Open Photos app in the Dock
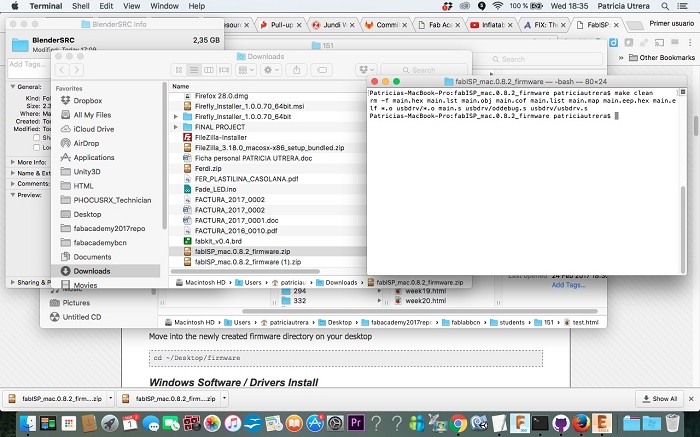The width and height of the screenshot is (700, 437). (x=212, y=423)
